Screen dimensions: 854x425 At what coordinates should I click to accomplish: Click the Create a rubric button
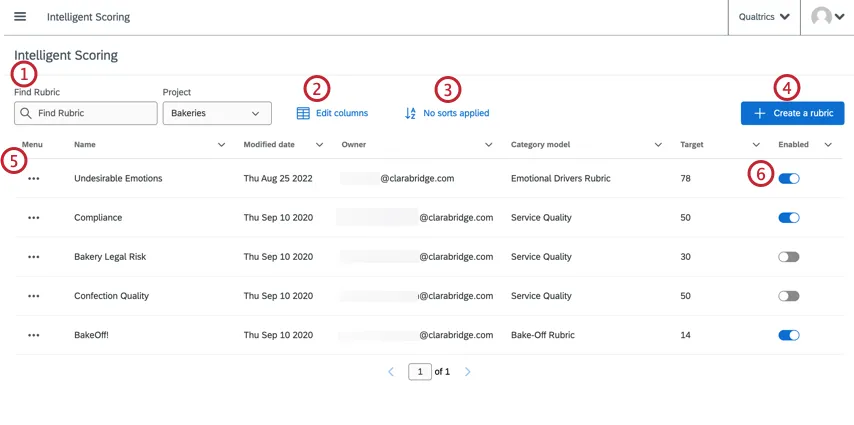tap(792, 113)
